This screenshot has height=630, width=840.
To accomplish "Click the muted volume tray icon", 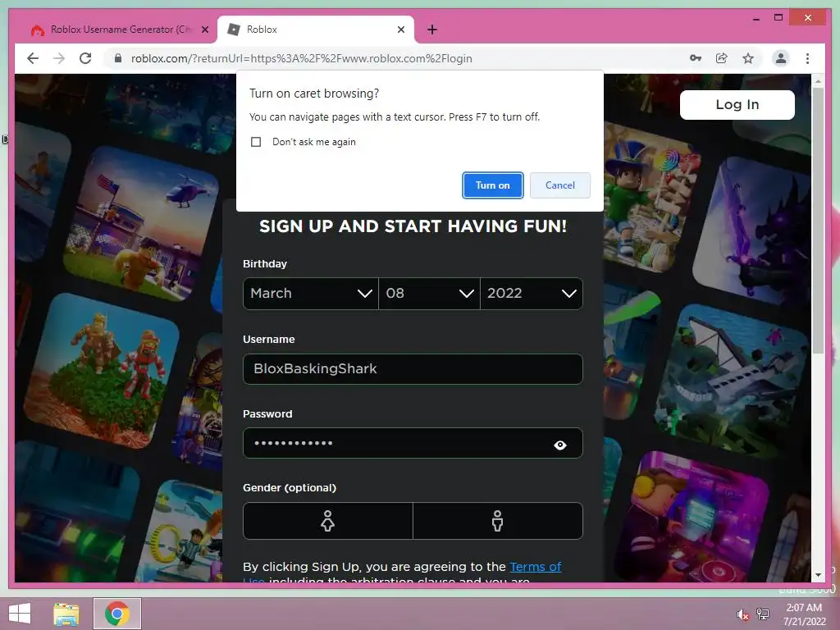I will pyautogui.click(x=742, y=614).
